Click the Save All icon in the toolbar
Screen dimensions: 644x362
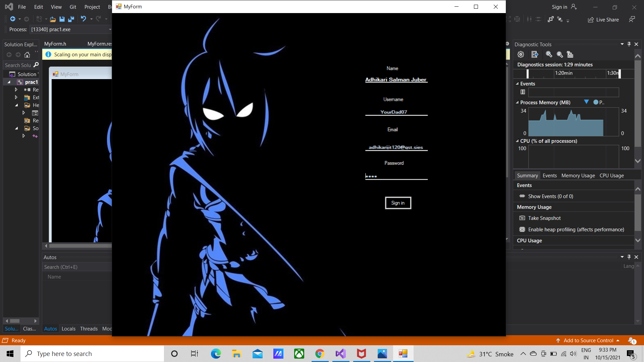pyautogui.click(x=71, y=19)
